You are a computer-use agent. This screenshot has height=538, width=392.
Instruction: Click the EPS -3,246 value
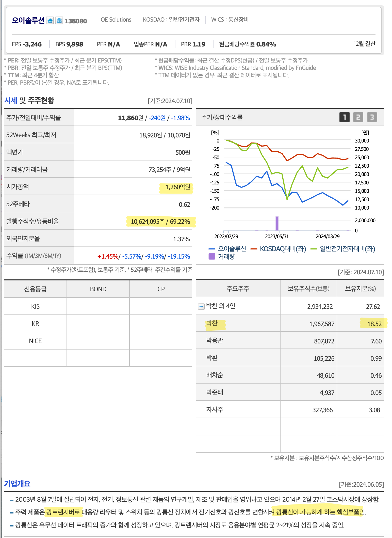click(x=27, y=44)
